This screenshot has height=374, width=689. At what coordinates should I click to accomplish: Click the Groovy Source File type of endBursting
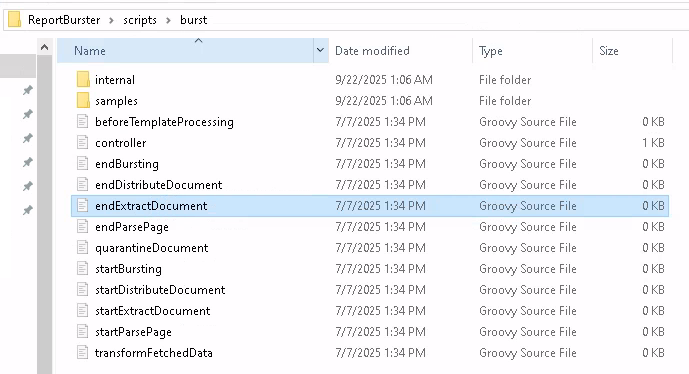528,164
